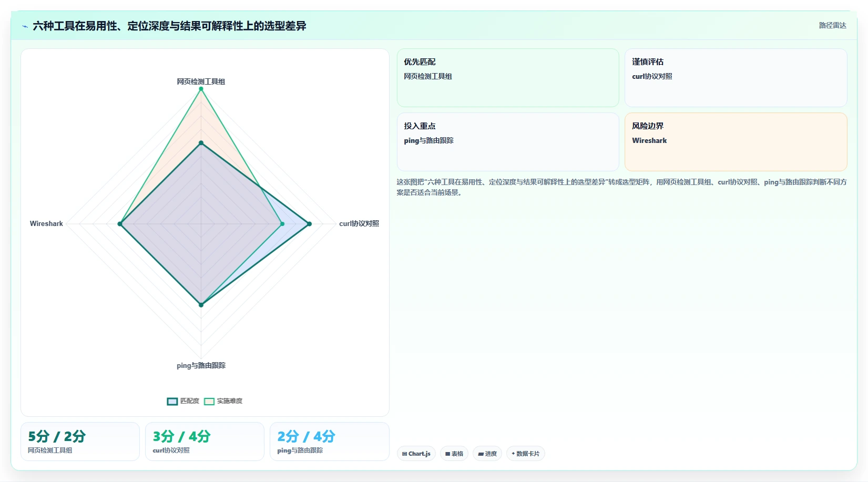
Task: Click the 实施难度 data point at 网页检测工具组 peak
Action: (x=201, y=89)
